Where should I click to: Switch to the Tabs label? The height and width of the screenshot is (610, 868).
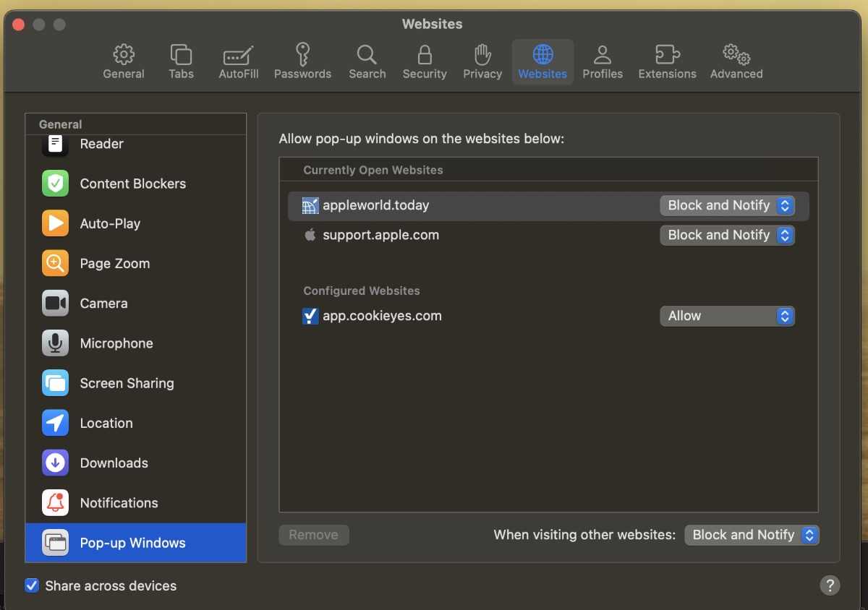[x=181, y=74]
